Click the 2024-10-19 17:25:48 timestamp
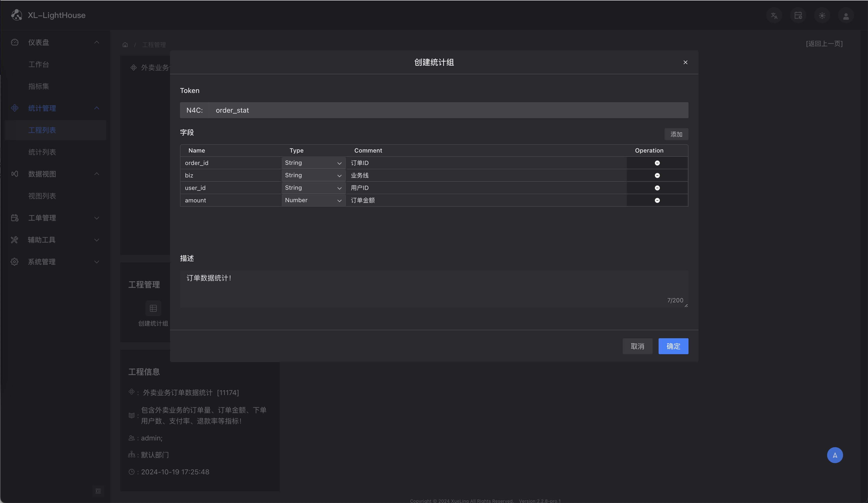The height and width of the screenshot is (503, 868). pyautogui.click(x=175, y=472)
